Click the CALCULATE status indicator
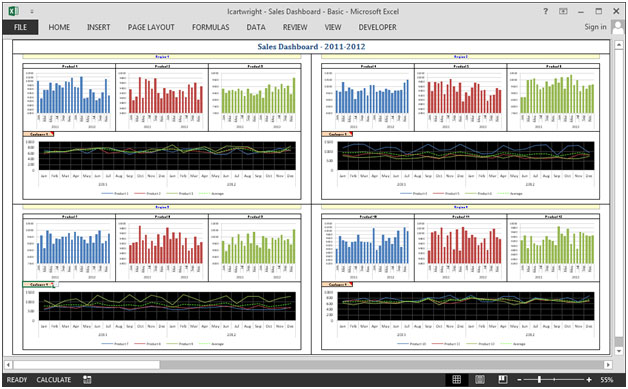Screen dimensions: 628x389 pos(54,380)
